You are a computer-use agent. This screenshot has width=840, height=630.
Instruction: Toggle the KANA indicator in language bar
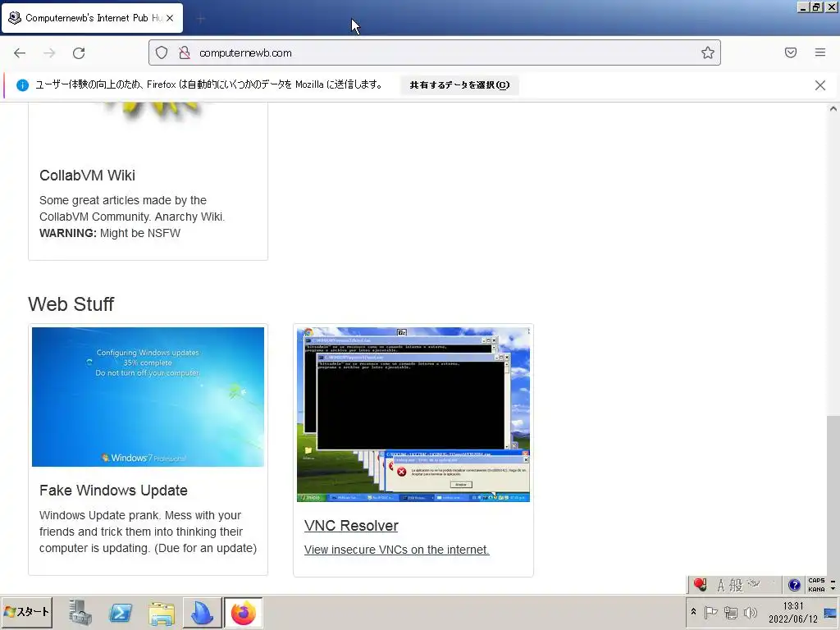point(816,589)
